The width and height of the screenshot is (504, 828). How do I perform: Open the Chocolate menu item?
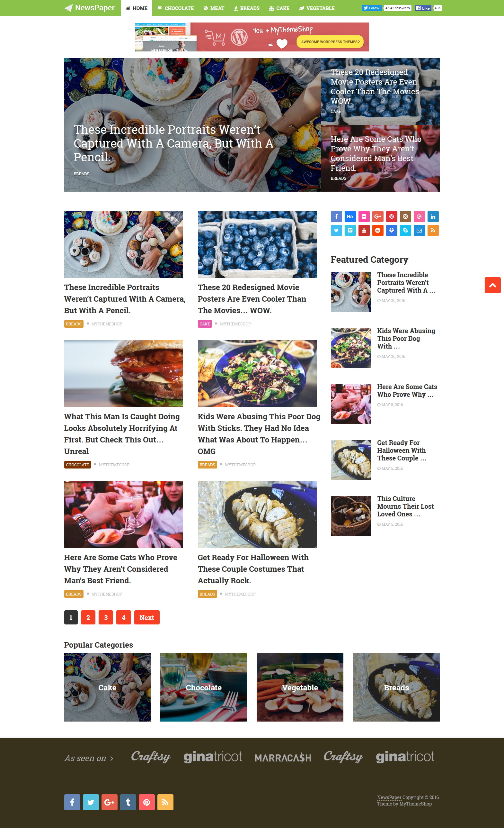click(175, 8)
